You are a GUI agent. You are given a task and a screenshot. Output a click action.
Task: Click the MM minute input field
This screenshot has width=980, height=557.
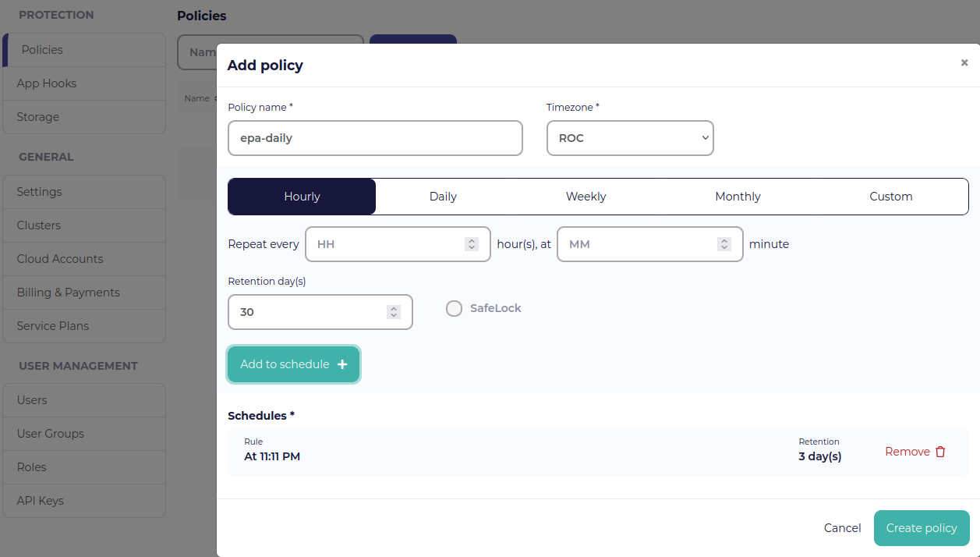[x=649, y=244]
